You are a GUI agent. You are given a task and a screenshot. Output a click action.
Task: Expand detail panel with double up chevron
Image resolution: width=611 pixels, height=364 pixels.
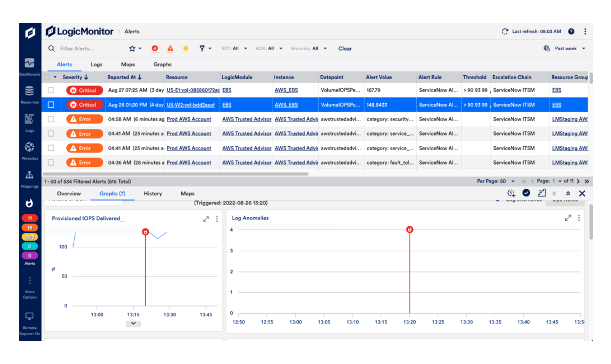(x=568, y=193)
